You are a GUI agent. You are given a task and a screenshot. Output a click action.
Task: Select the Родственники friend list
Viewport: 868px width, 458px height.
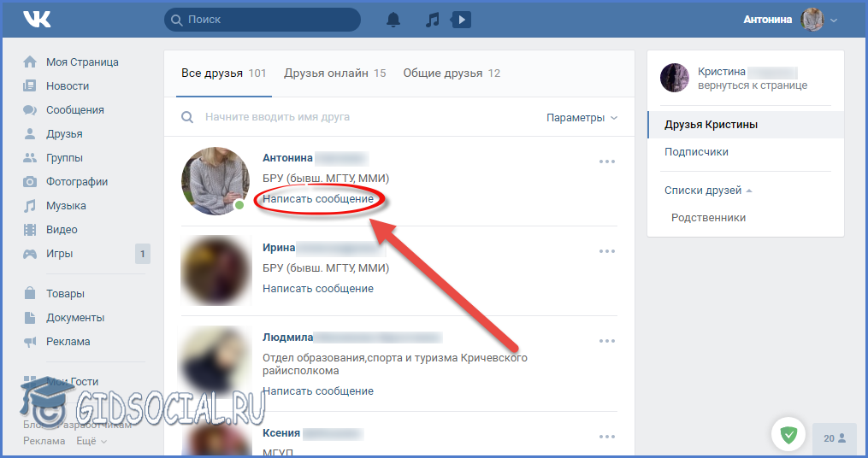pos(708,217)
